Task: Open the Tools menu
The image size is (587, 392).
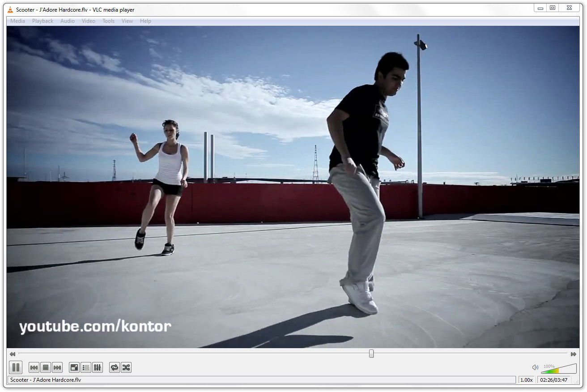Action: tap(109, 21)
